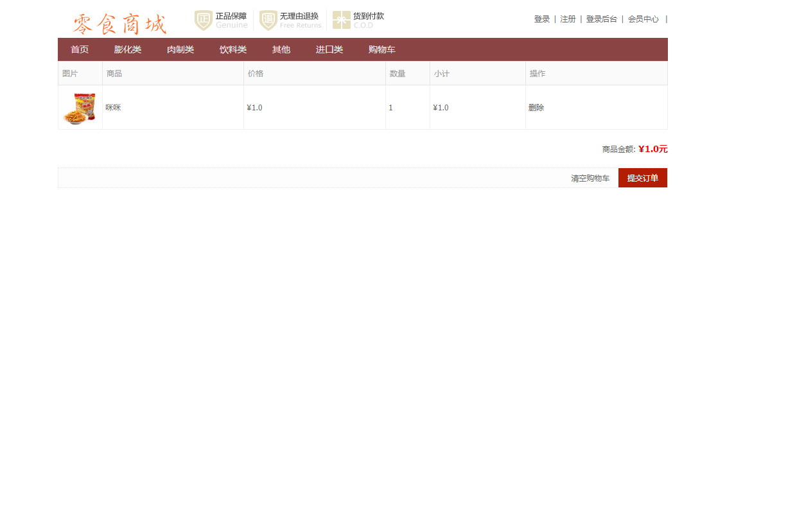
Task: Click 清空购物车 to empty cart
Action: pos(590,178)
